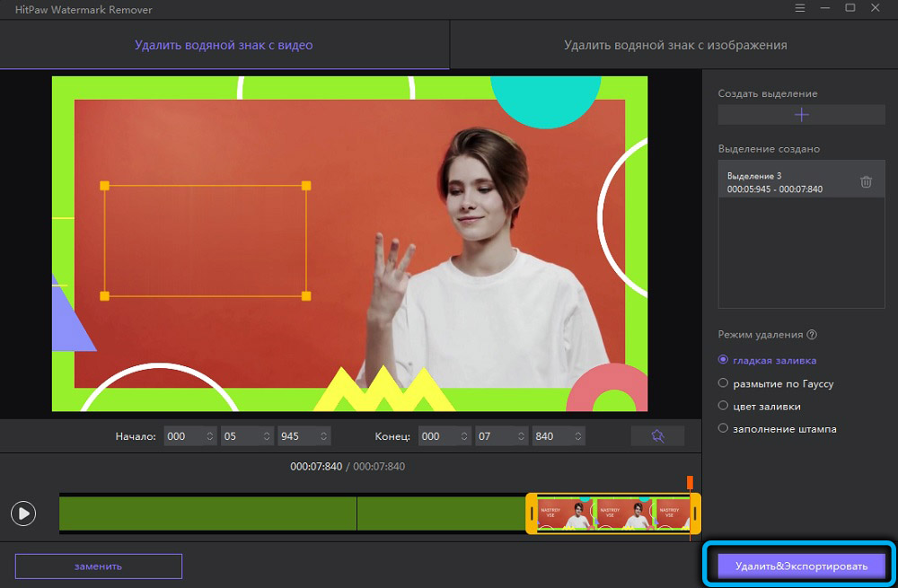Select цвет заливки radio button
The width and height of the screenshot is (898, 588).
point(724,406)
